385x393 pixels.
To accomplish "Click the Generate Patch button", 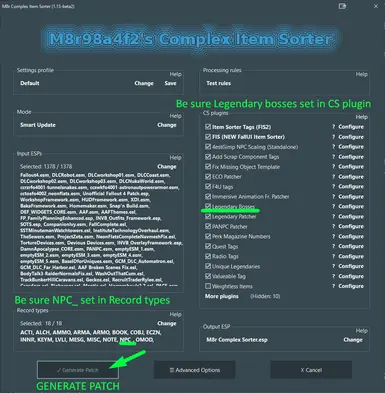I will [x=78, y=370].
